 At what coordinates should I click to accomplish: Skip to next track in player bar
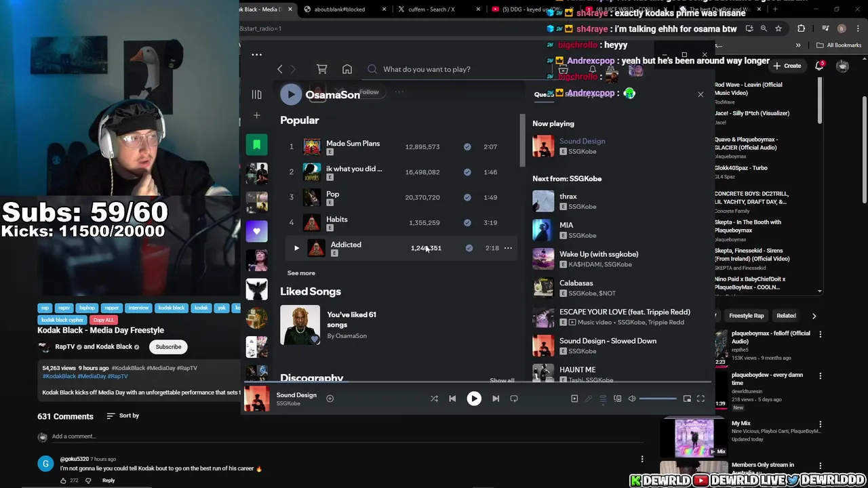click(496, 399)
